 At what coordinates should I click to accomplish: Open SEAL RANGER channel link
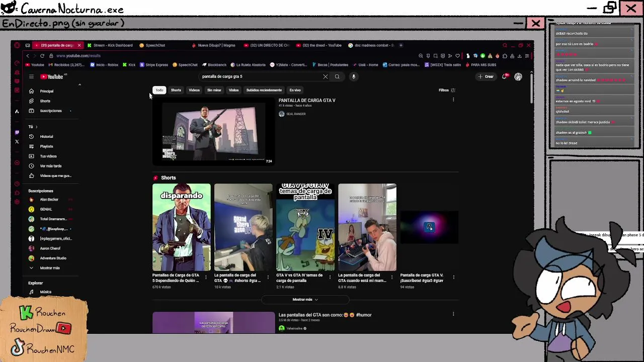click(295, 114)
